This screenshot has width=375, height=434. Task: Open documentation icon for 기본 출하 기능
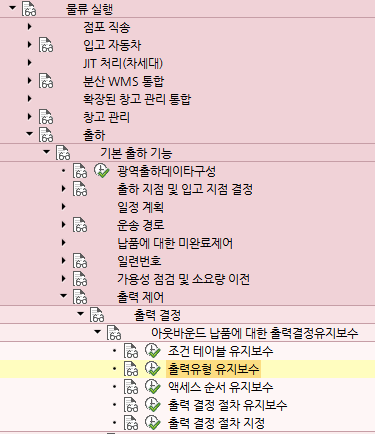(x=63, y=153)
